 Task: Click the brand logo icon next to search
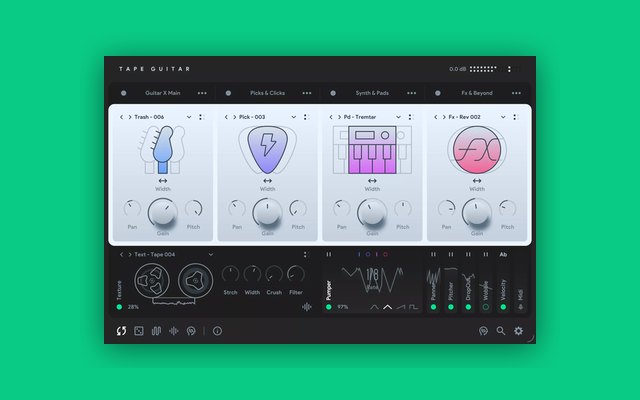[483, 331]
